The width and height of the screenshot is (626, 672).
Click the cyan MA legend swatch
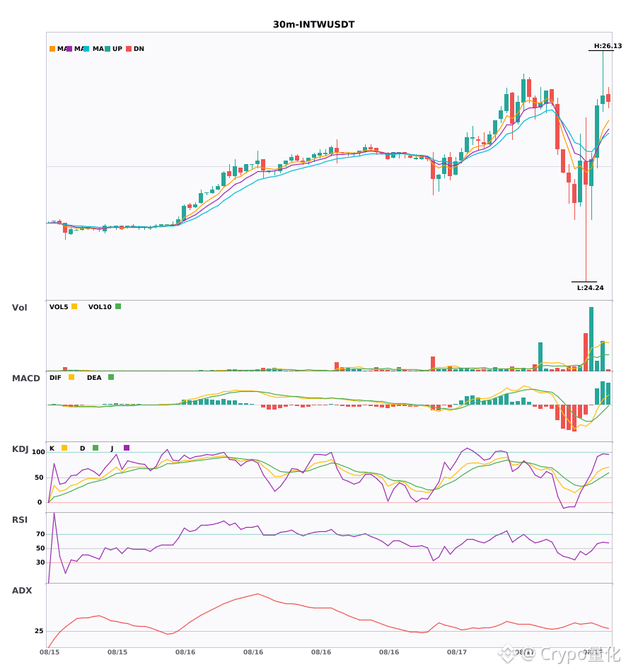[x=86, y=49]
